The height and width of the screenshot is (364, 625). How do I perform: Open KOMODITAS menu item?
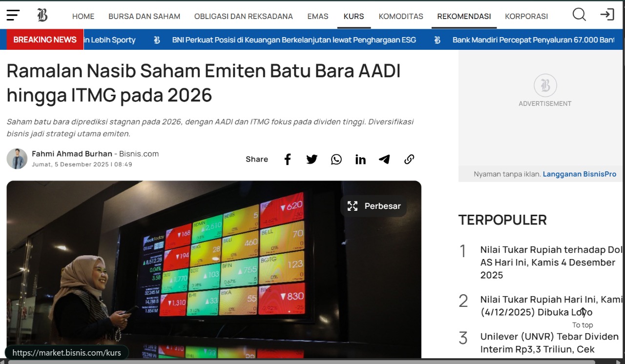pos(401,16)
